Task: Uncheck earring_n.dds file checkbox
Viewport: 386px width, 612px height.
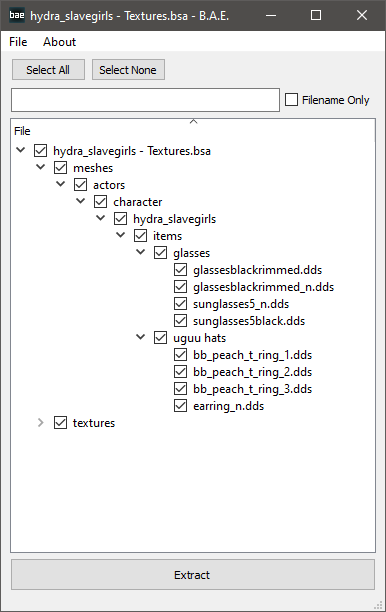Action: tap(180, 406)
